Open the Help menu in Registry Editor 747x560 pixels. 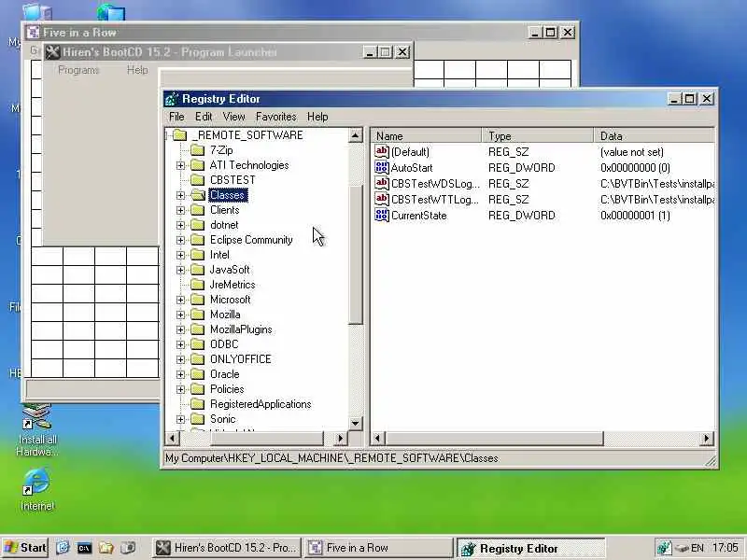pyautogui.click(x=317, y=117)
